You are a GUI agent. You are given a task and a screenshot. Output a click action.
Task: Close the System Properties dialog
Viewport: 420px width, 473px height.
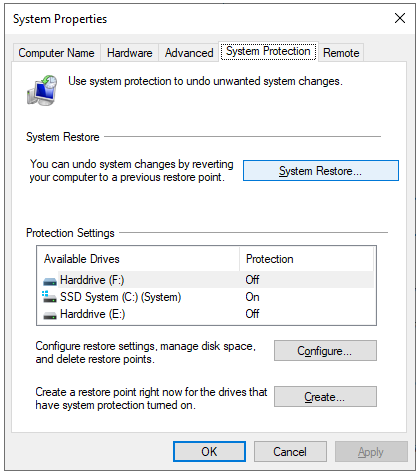400,18
